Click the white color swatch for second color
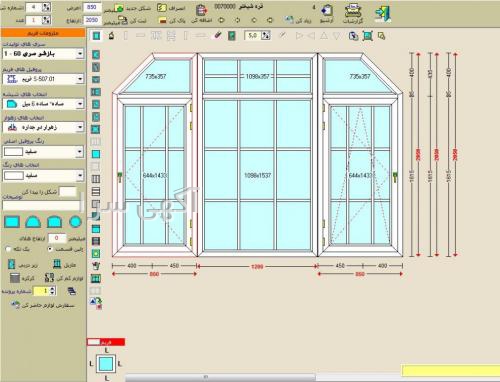This screenshot has width=500, height=382. (14, 176)
